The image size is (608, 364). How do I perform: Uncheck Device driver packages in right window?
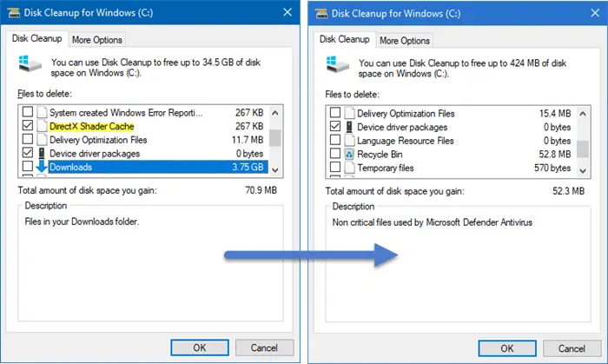[335, 126]
